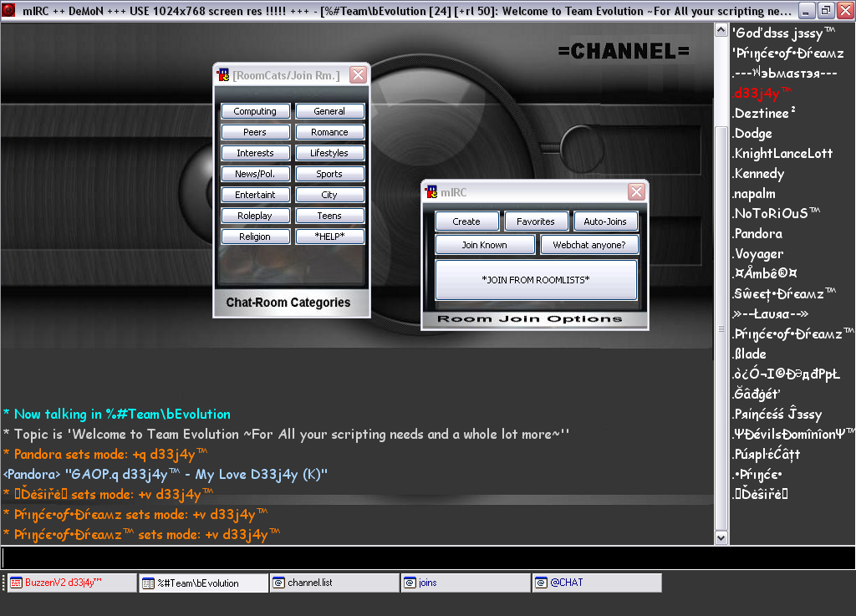Select Kennedy in the nickname list

tap(758, 174)
